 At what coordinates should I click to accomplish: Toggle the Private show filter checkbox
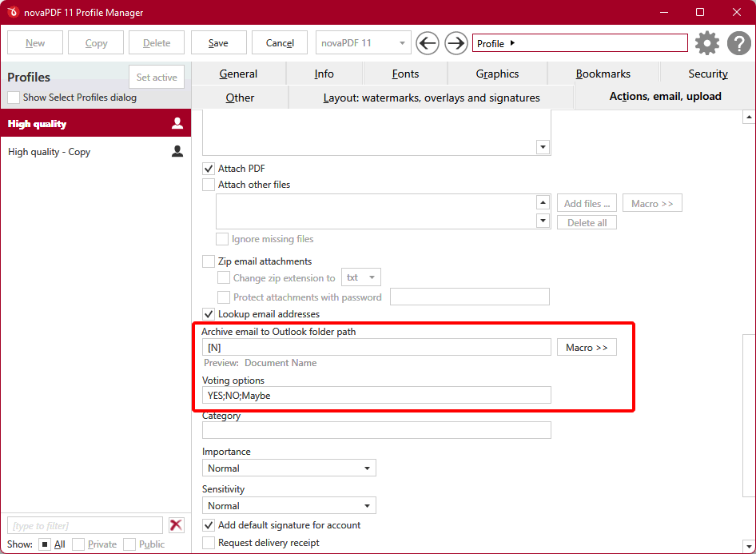click(78, 544)
